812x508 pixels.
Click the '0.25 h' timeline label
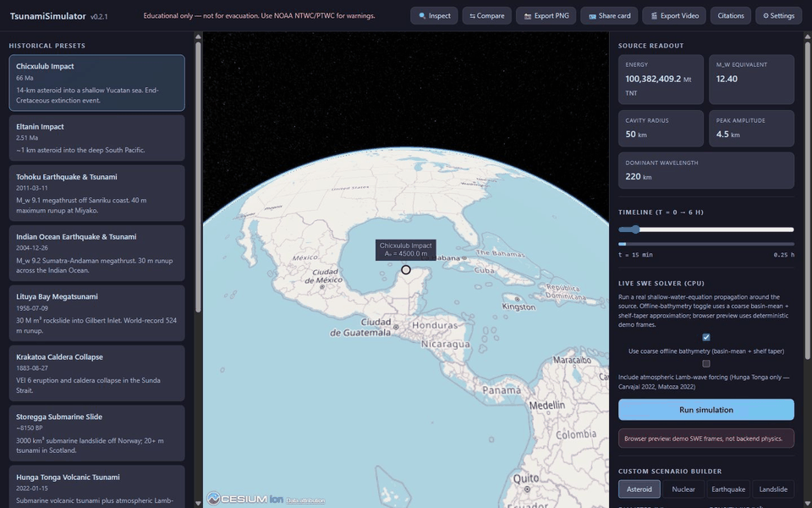coord(783,255)
